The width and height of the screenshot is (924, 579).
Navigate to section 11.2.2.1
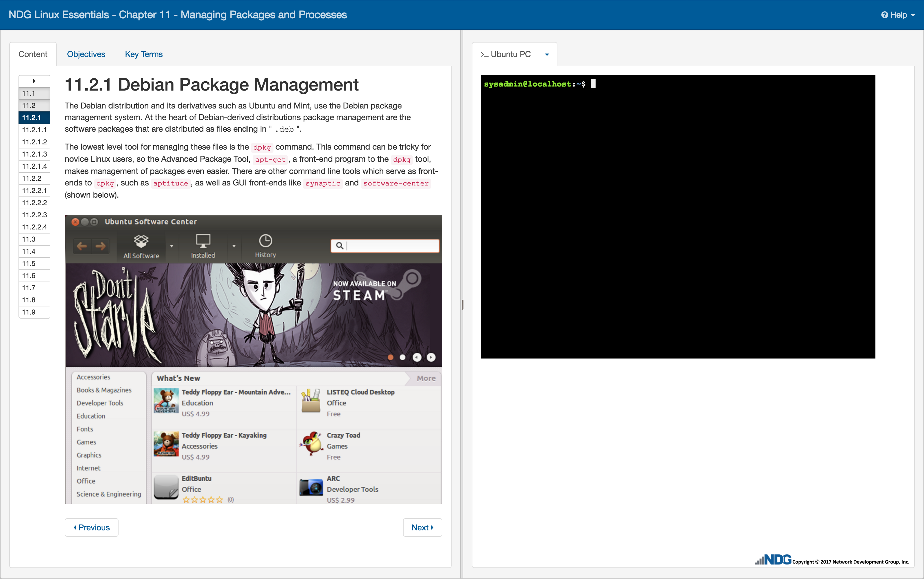tap(34, 191)
